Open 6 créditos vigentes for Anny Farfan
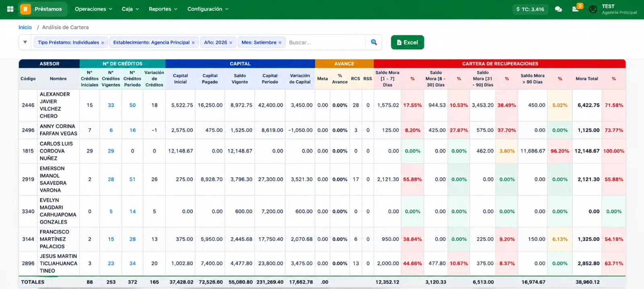The width and height of the screenshot is (644, 289). [111, 130]
